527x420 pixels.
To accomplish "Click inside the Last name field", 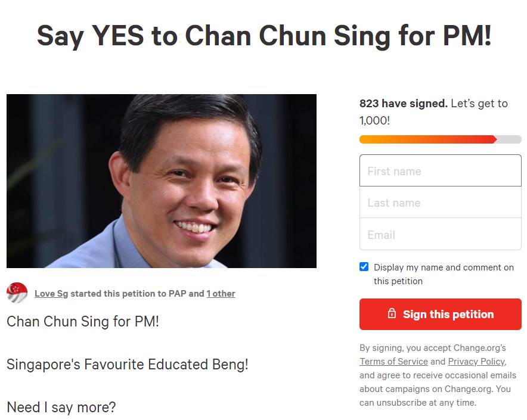I will pos(440,203).
